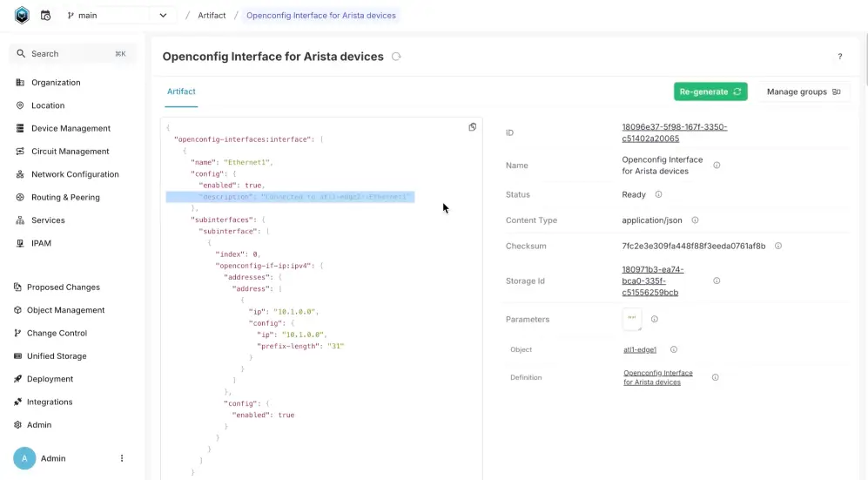Click the Integrations plug icon

coord(17,402)
